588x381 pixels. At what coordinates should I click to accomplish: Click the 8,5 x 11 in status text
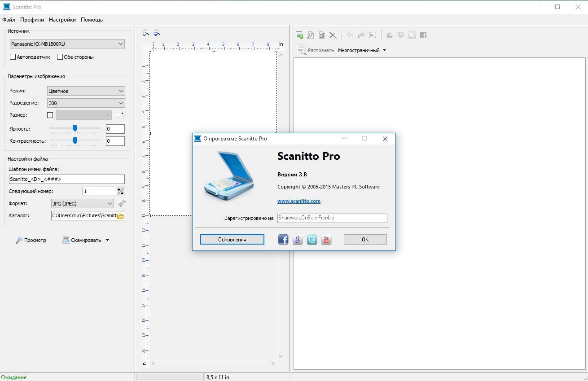[x=218, y=377]
